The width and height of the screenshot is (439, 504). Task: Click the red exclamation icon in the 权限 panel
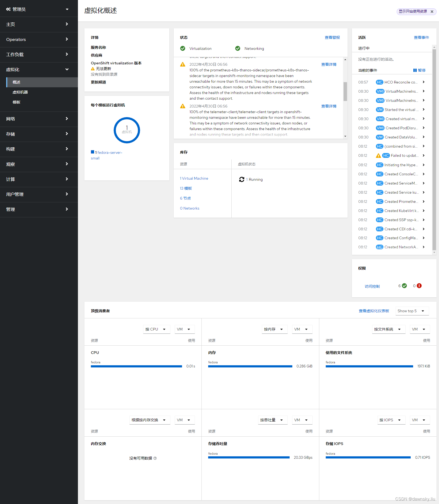419,286
